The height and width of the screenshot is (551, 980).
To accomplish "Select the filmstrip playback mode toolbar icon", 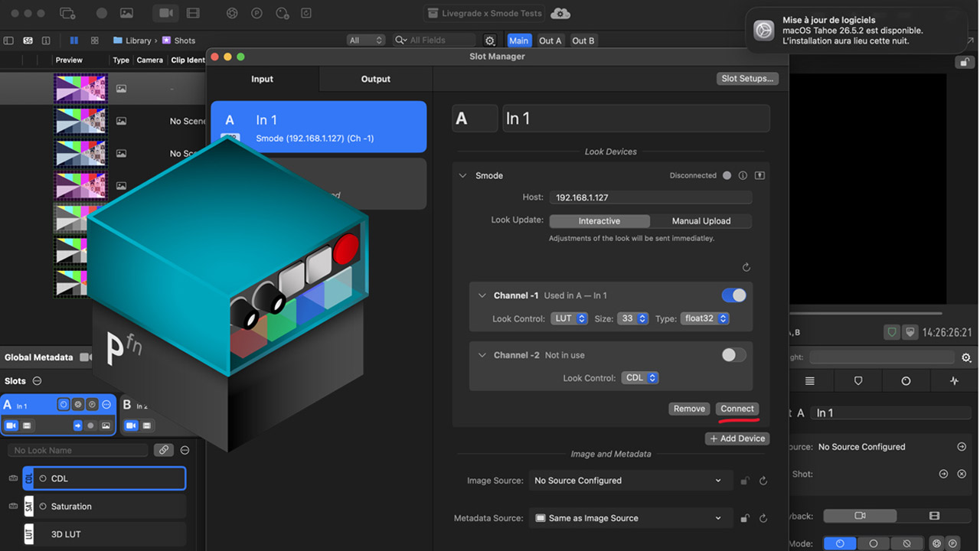I will coord(193,13).
